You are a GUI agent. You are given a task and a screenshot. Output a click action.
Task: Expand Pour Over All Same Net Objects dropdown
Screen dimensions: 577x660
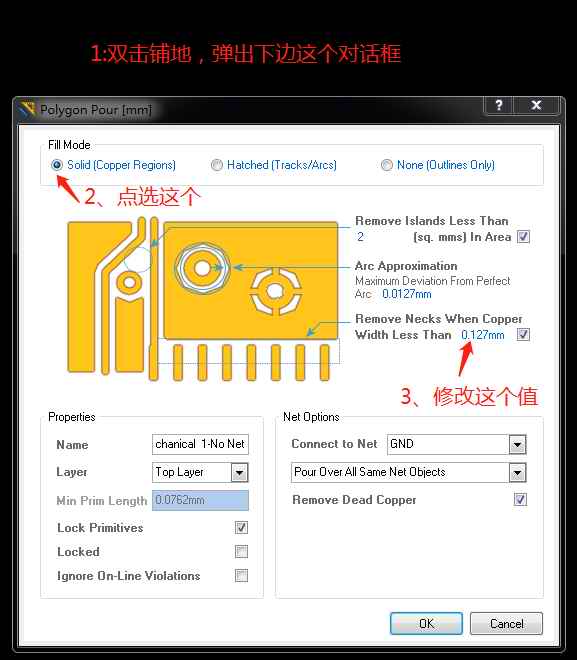pyautogui.click(x=517, y=473)
